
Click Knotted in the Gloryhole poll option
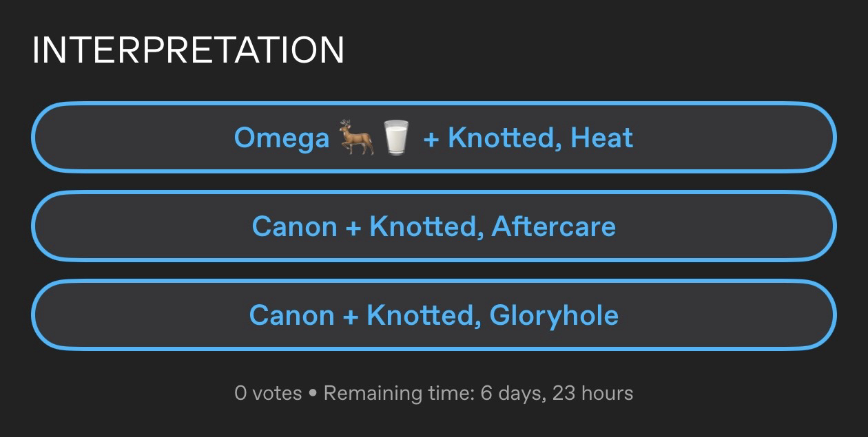pos(421,315)
